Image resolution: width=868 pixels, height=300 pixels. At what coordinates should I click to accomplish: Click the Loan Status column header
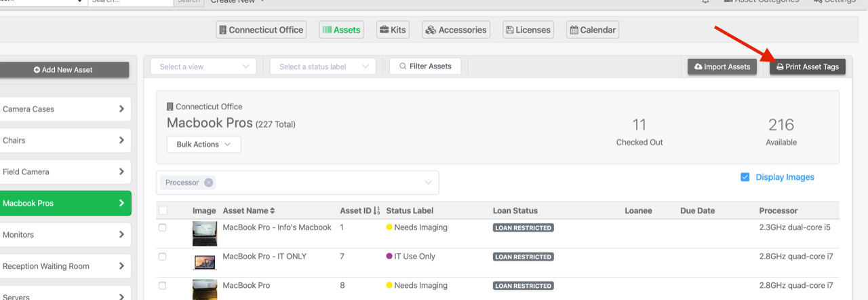[x=515, y=211]
